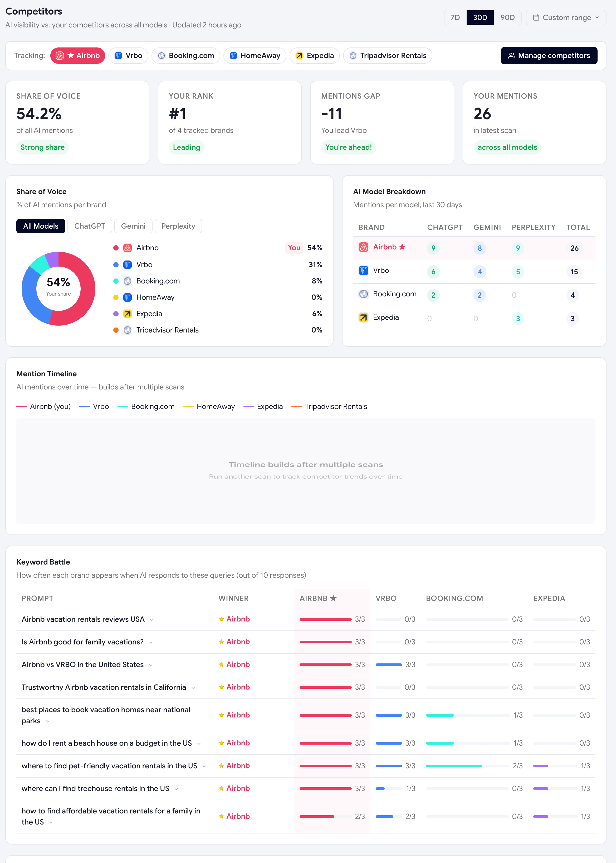Click winner star for 'Airbnb vacation rentals reviews USA'

click(x=221, y=619)
